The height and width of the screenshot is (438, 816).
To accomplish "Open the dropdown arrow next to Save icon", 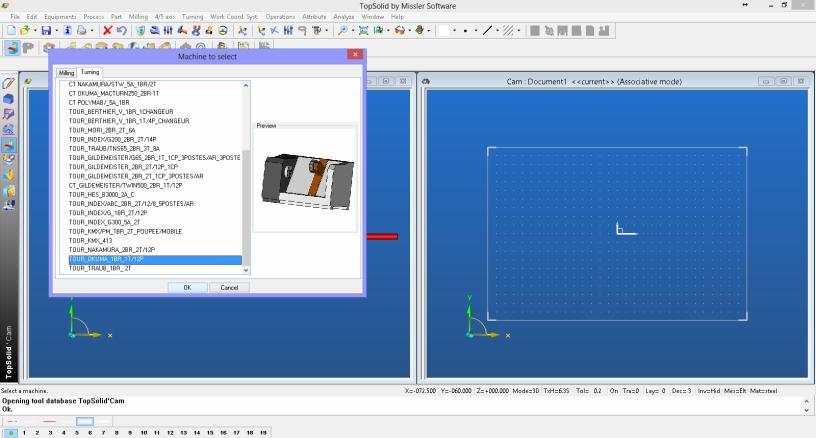I will 56,31.
